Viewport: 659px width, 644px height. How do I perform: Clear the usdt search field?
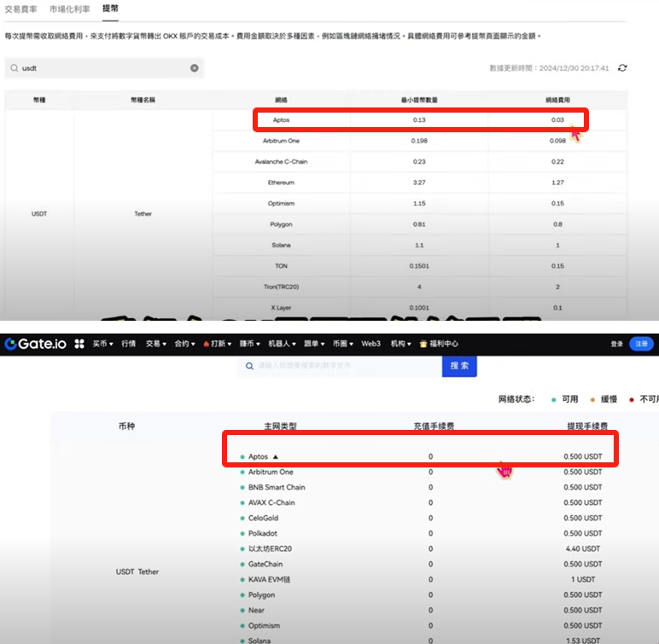click(194, 68)
